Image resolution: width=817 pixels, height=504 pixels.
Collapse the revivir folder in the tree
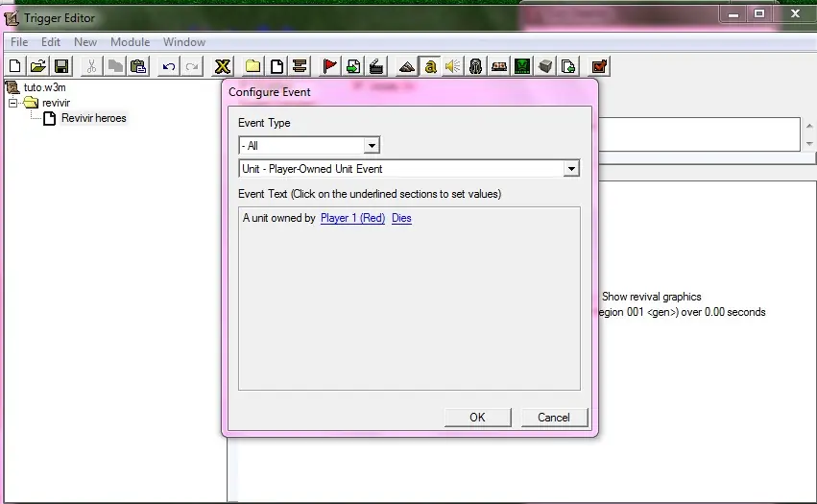[x=13, y=103]
